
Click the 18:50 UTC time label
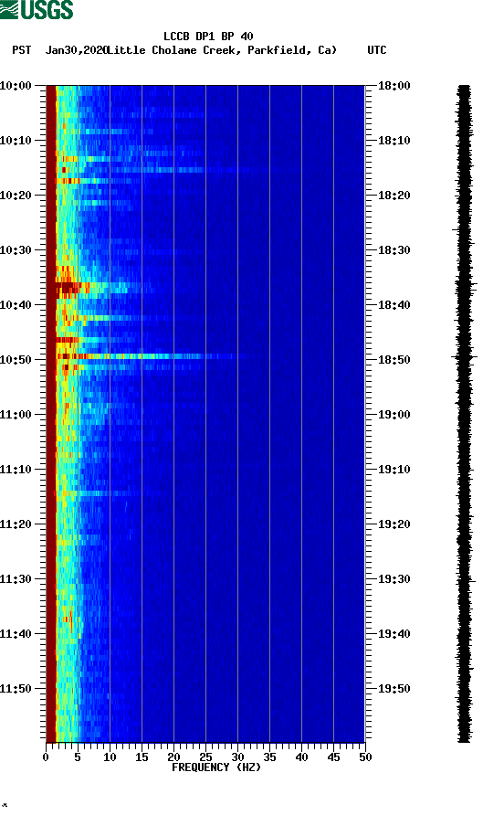coord(394,360)
